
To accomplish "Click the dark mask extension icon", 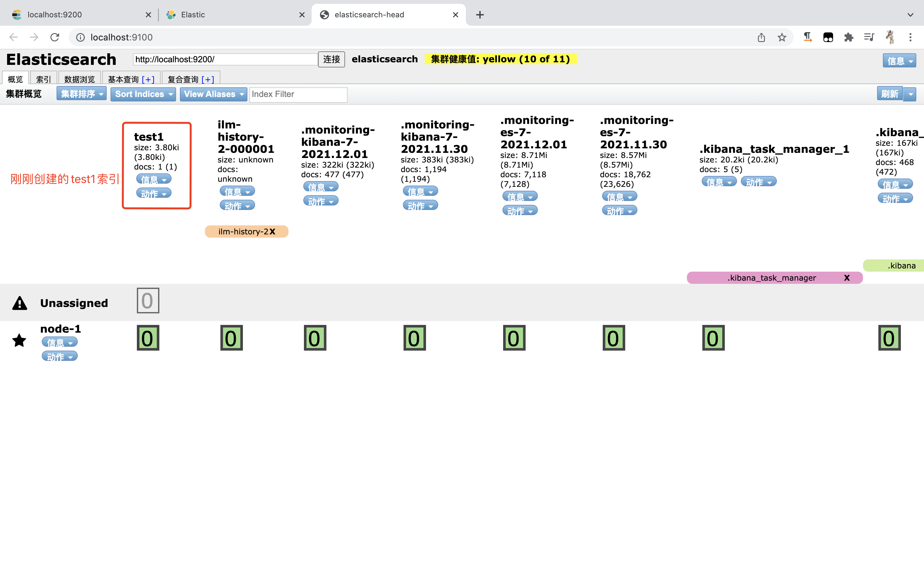I will 828,37.
